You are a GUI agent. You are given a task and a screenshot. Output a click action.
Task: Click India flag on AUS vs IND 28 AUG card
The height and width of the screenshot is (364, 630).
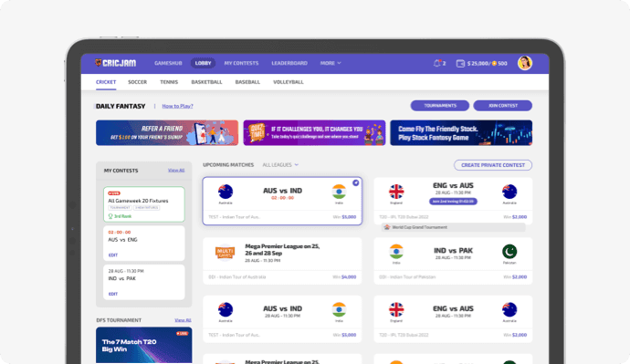tap(339, 309)
